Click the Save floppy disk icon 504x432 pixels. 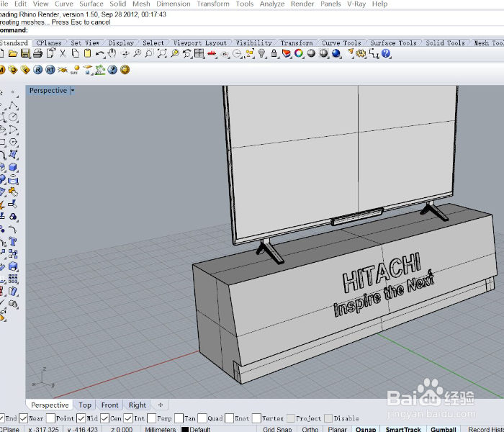click(x=25, y=53)
